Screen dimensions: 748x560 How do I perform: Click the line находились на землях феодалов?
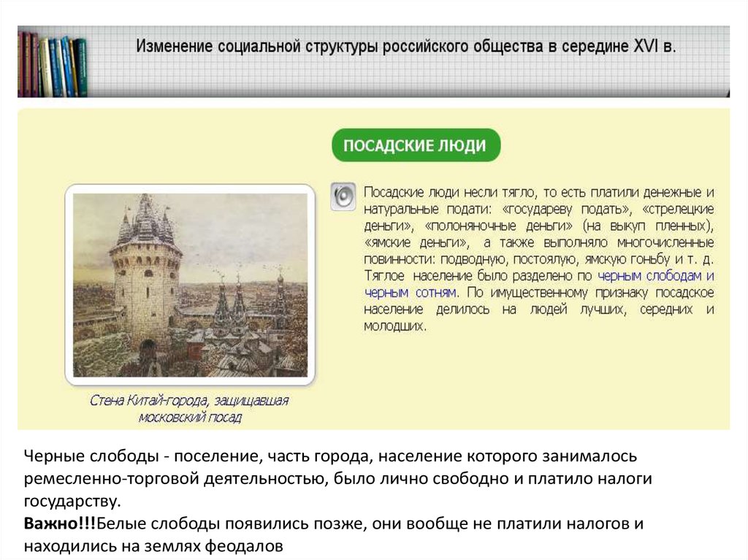(x=153, y=546)
